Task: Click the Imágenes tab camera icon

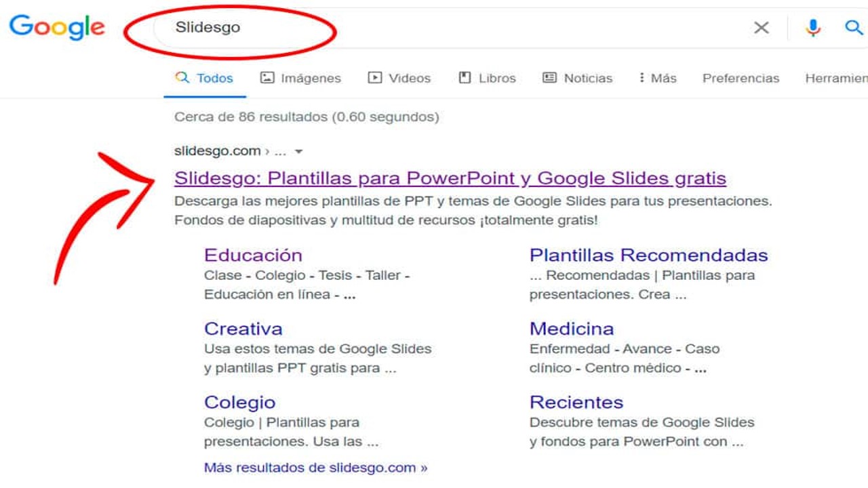Action: click(x=267, y=77)
